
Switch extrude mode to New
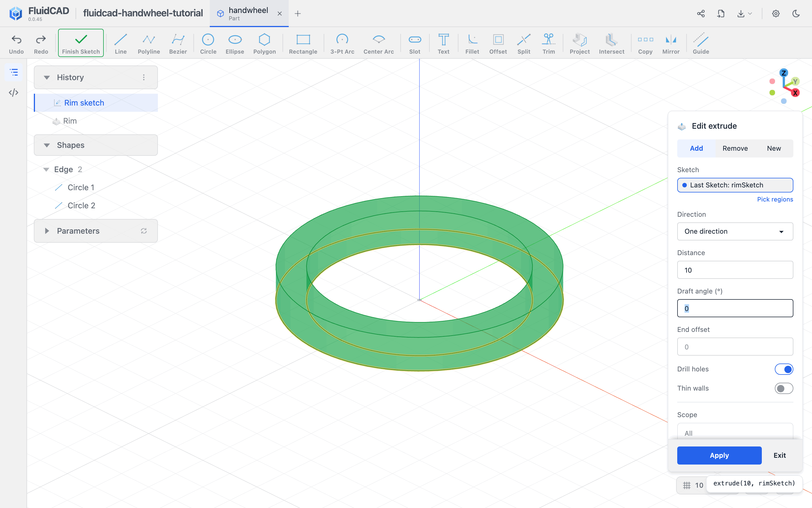(774, 148)
